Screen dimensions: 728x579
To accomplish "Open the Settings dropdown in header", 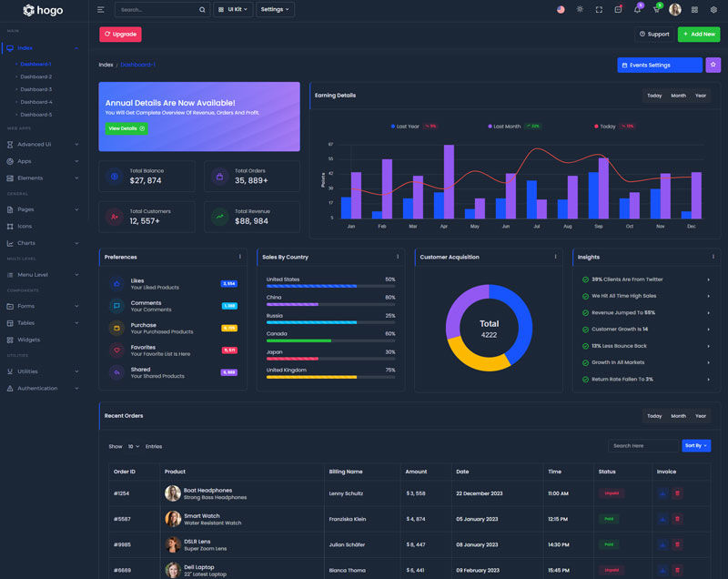I will (x=275, y=10).
